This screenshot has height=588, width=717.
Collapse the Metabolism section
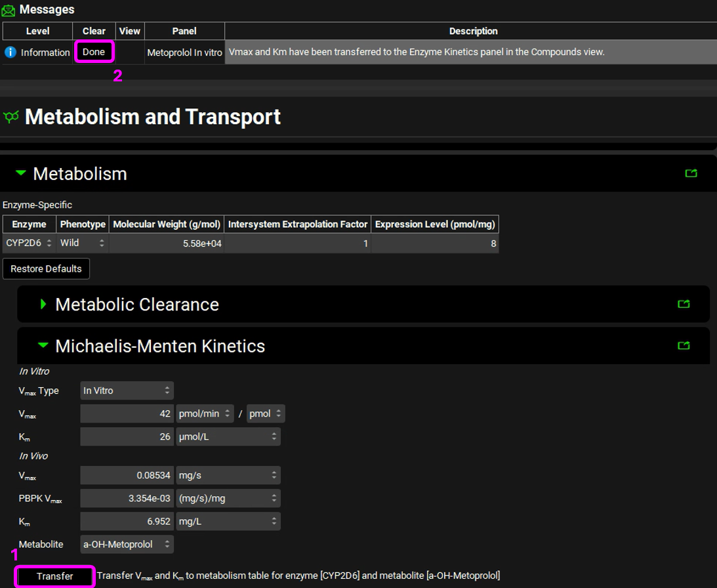coord(21,173)
